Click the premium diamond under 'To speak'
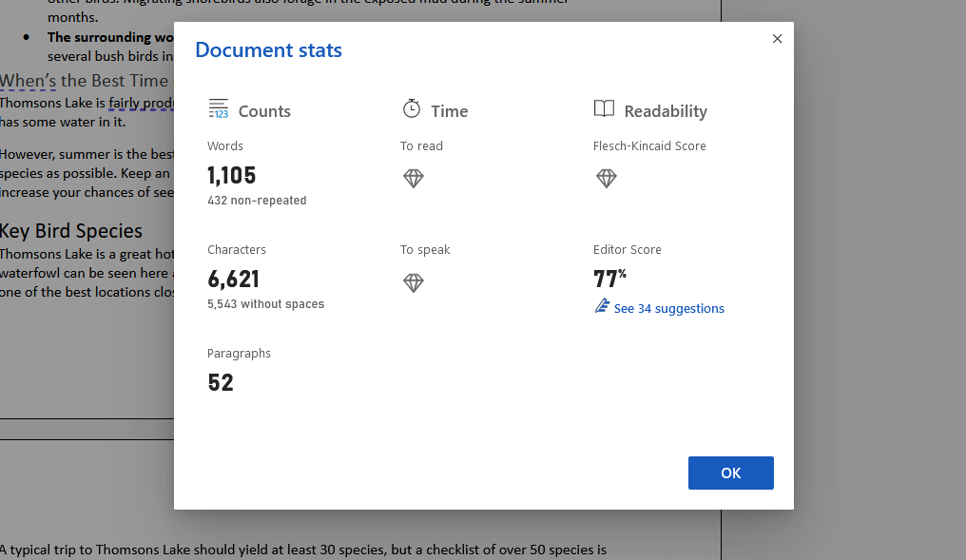The height and width of the screenshot is (560, 966). tap(413, 282)
